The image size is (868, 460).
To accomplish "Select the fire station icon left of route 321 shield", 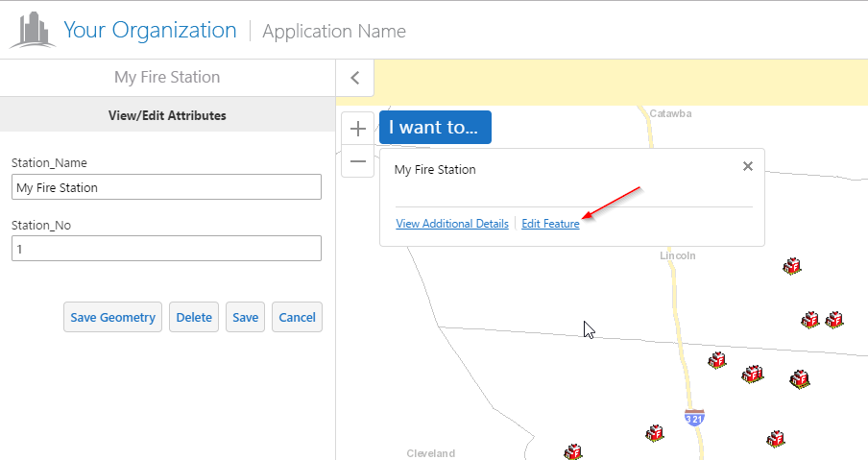I will [x=655, y=432].
